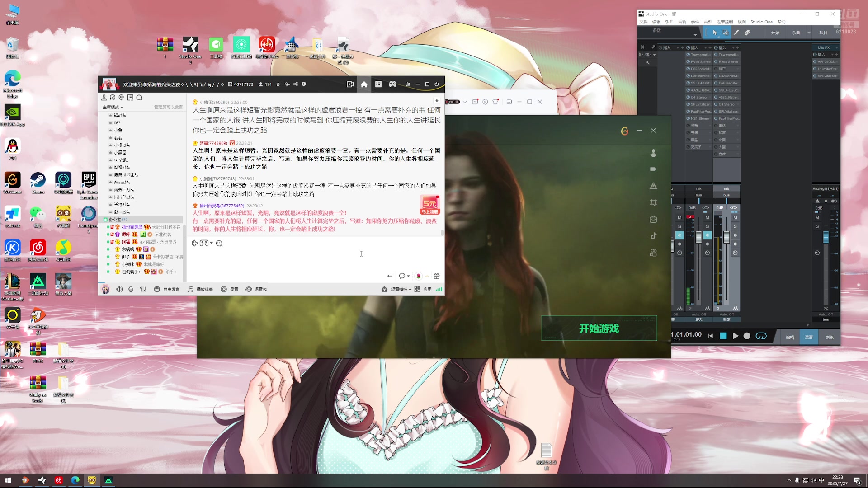
Task: Select the paint pencil tool in Studio One
Action: click(x=736, y=33)
